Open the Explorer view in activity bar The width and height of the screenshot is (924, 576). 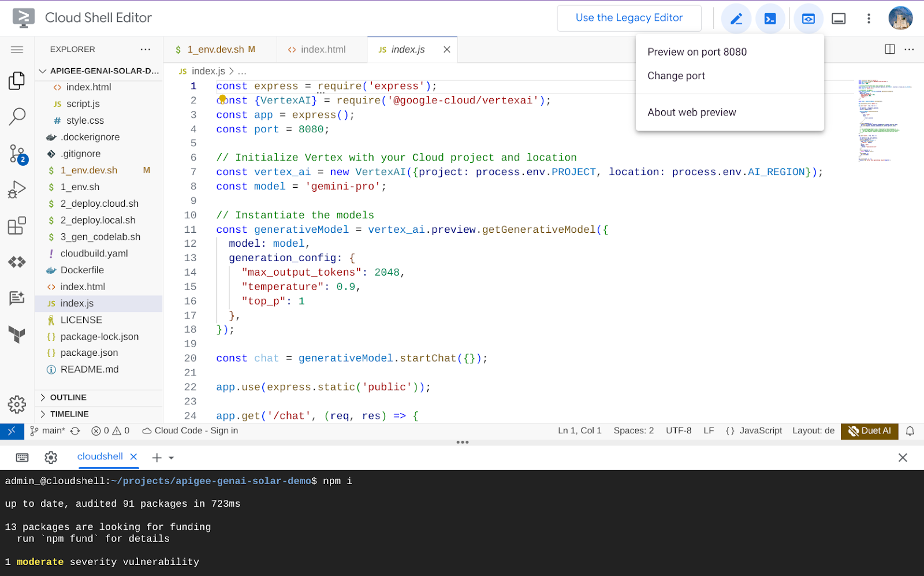(x=17, y=81)
